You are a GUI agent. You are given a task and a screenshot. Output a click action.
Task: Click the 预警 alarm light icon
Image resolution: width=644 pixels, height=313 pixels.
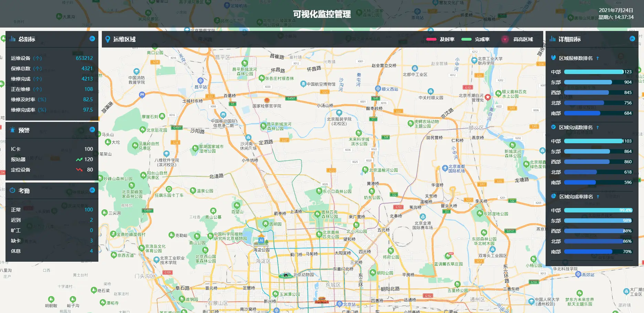tap(12, 130)
